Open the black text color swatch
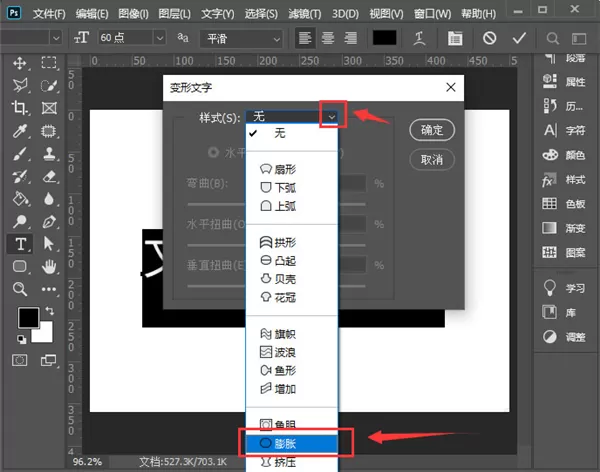 click(385, 38)
